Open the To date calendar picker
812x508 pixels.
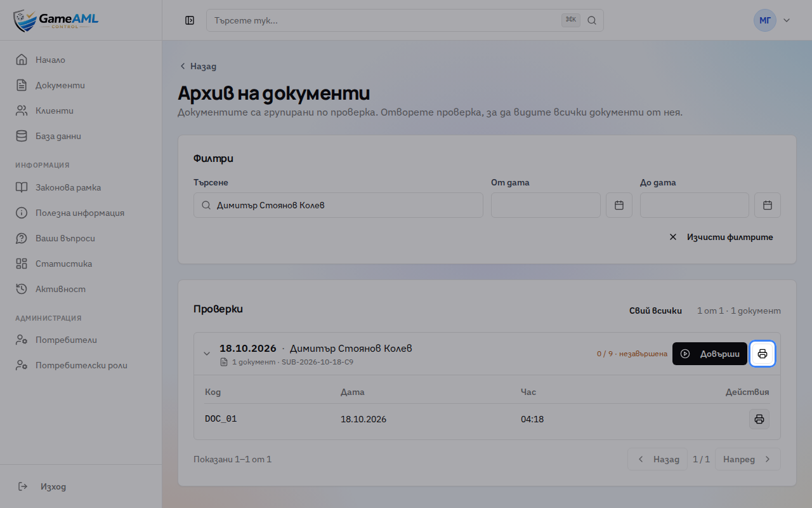click(x=768, y=205)
